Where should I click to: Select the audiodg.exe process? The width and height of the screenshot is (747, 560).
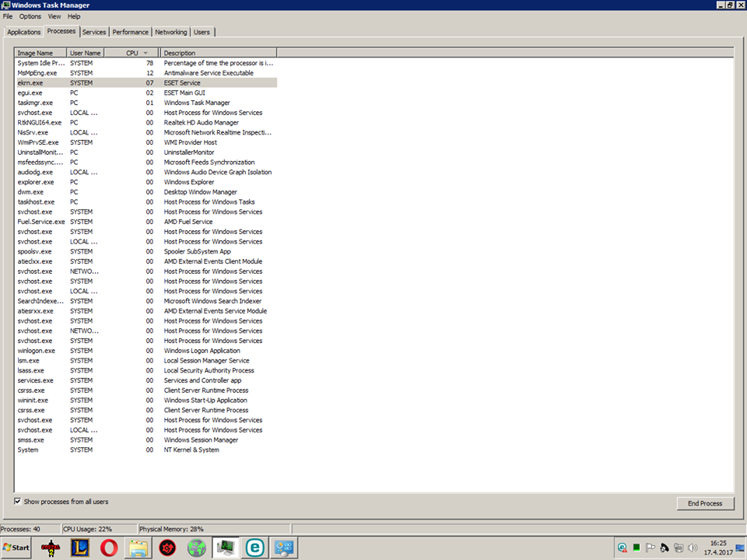146,172
